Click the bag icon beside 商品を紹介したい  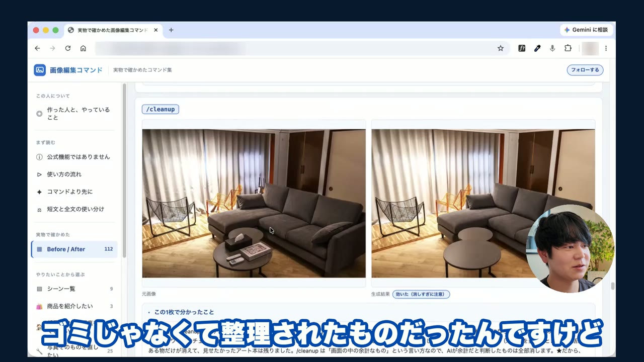39,307
